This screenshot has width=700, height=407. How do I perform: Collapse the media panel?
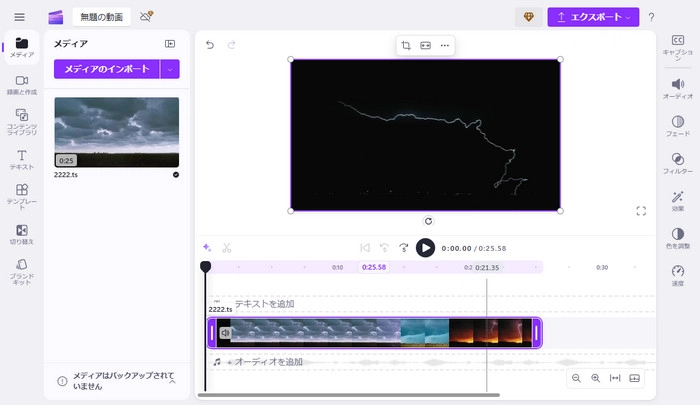[170, 43]
